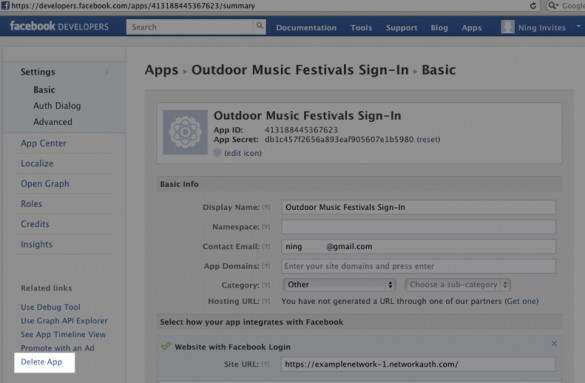The height and width of the screenshot is (383, 585).
Task: Open the Category dropdown set to Other
Action: click(x=339, y=285)
